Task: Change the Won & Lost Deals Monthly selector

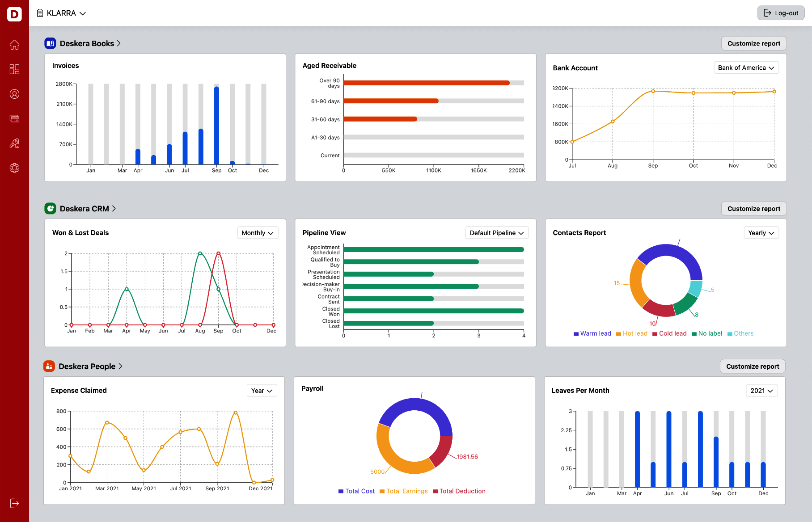Action: pos(257,233)
